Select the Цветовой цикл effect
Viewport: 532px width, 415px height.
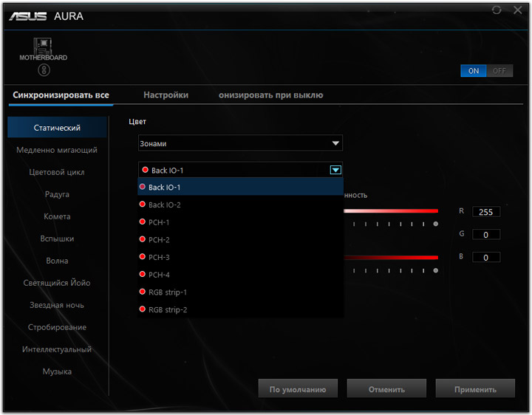click(57, 172)
